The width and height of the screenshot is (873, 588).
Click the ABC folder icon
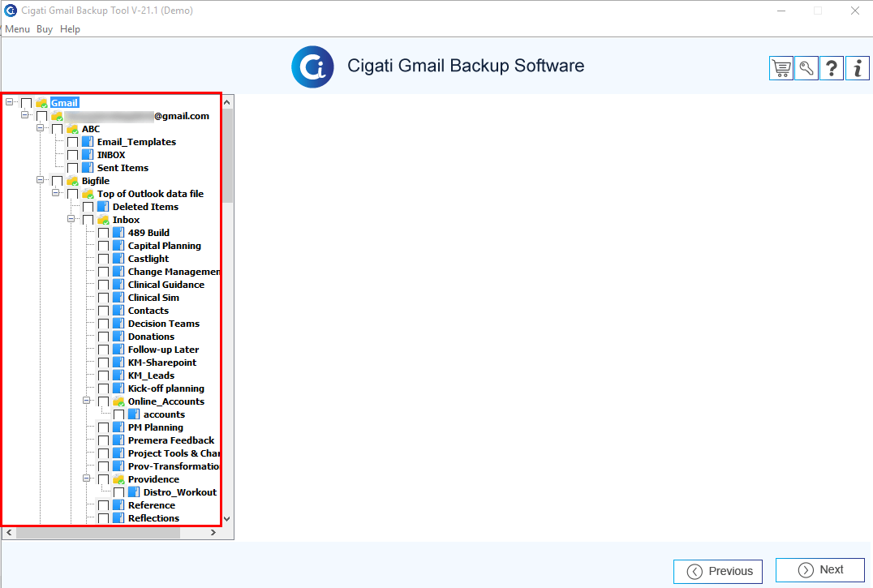[72, 129]
